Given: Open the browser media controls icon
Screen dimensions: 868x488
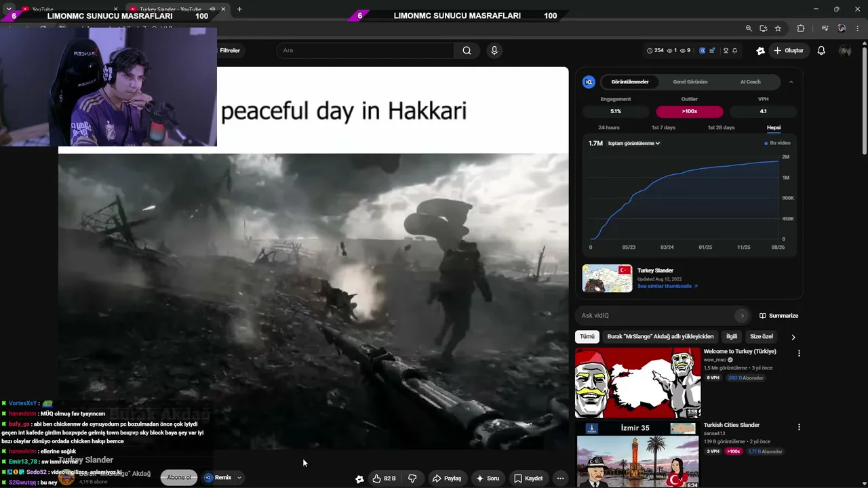Looking at the screenshot, I should 825,28.
